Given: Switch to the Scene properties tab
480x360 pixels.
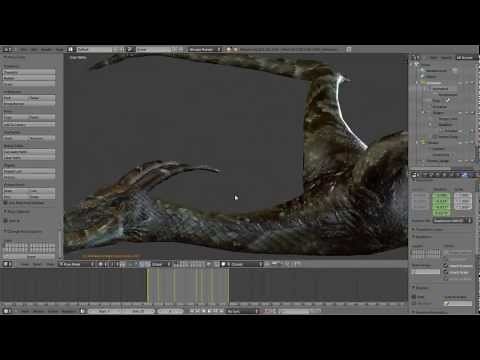Looking at the screenshot, I should (x=430, y=174).
